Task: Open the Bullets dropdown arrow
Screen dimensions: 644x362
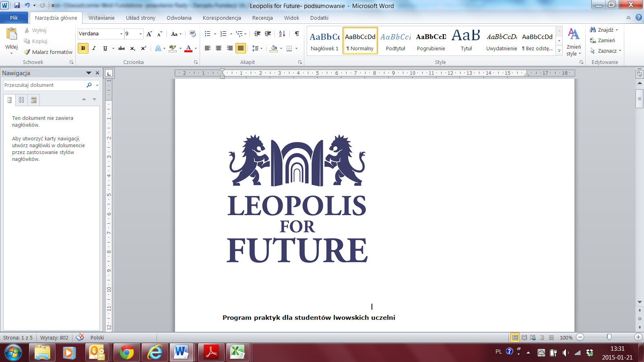Action: tap(215, 34)
